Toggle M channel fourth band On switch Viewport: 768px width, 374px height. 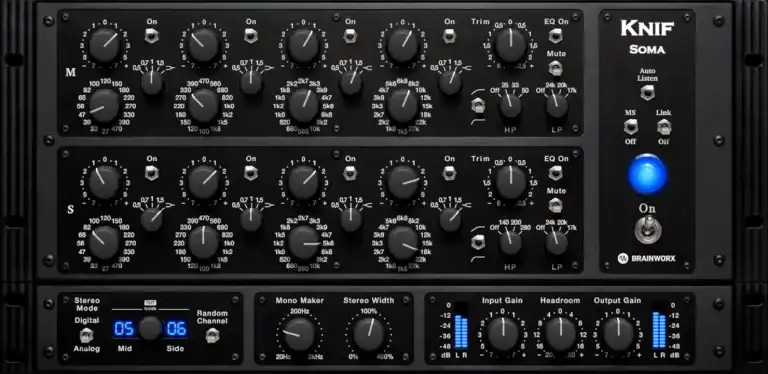point(449,35)
